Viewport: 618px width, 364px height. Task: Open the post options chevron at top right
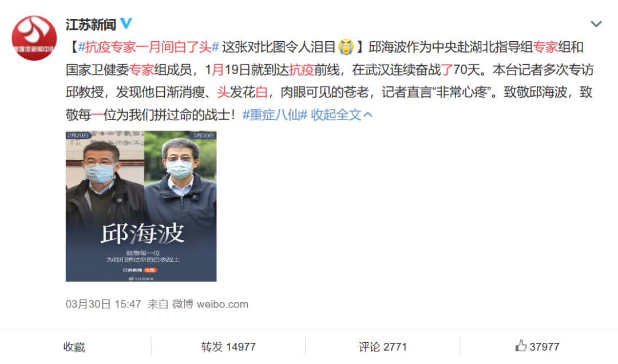point(596,24)
